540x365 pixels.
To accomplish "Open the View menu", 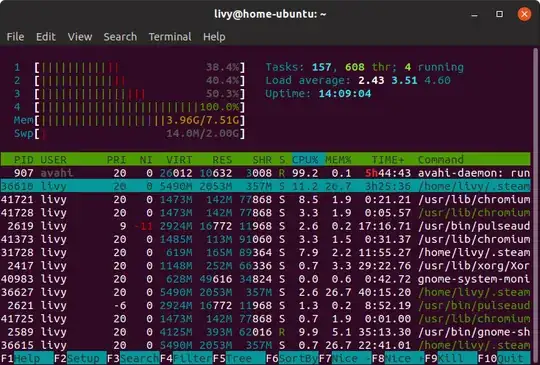I will [x=80, y=36].
